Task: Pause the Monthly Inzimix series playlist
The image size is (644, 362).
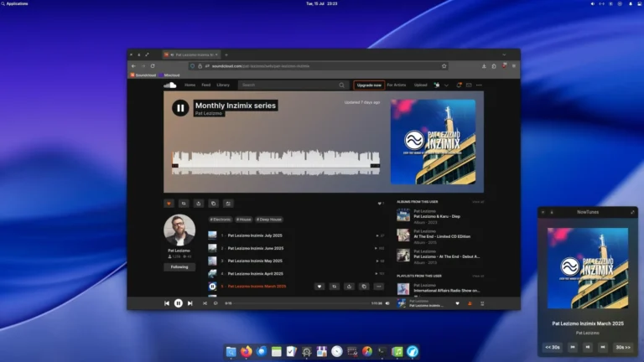Action: (180, 108)
